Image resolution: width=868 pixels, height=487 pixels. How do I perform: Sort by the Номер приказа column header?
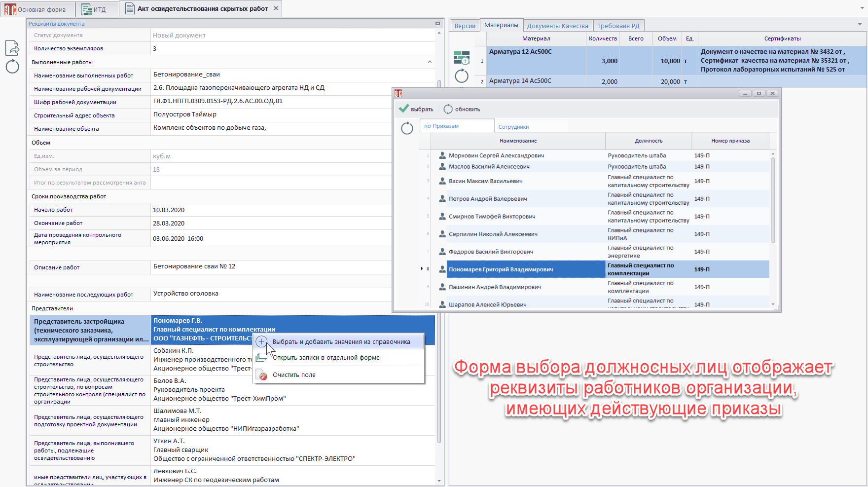(x=730, y=141)
